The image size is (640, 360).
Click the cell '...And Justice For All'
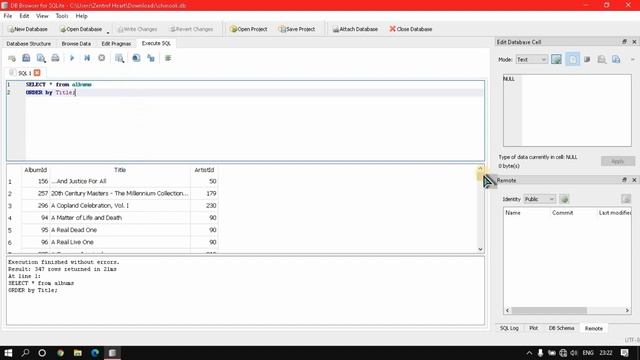[120, 181]
